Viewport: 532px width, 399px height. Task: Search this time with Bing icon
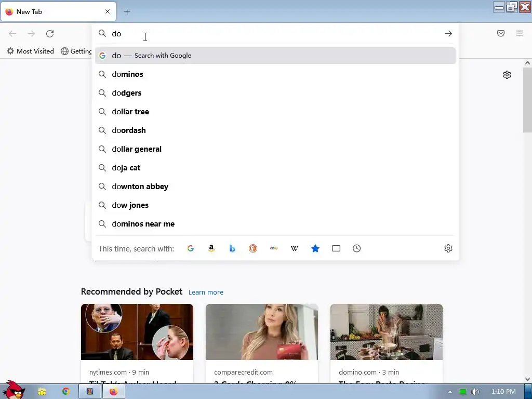pyautogui.click(x=232, y=248)
